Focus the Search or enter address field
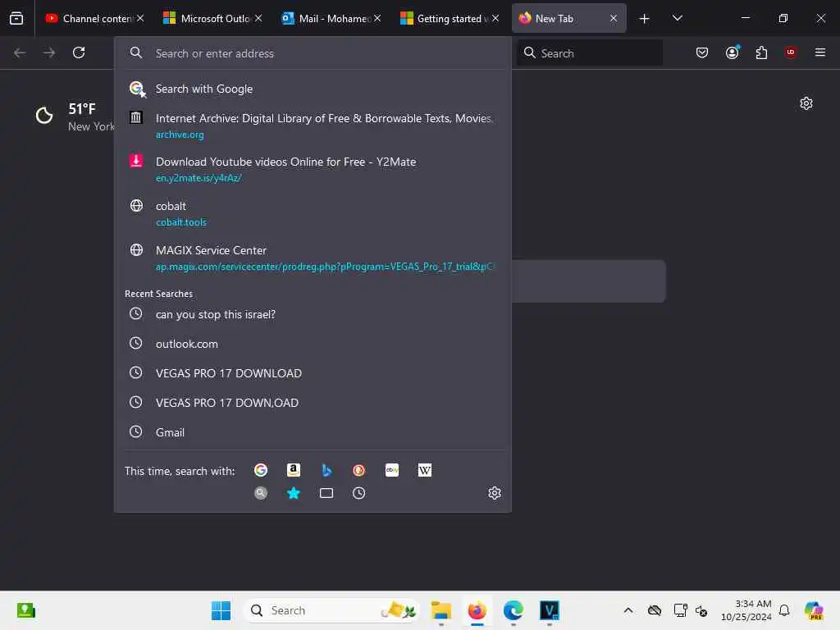This screenshot has height=630, width=840. tap(313, 53)
